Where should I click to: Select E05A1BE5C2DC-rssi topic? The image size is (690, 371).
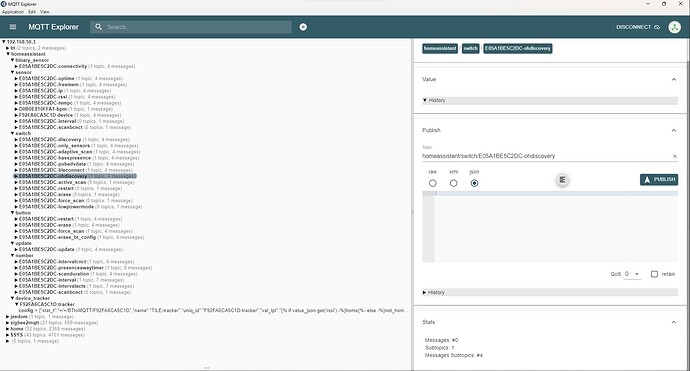pos(43,97)
